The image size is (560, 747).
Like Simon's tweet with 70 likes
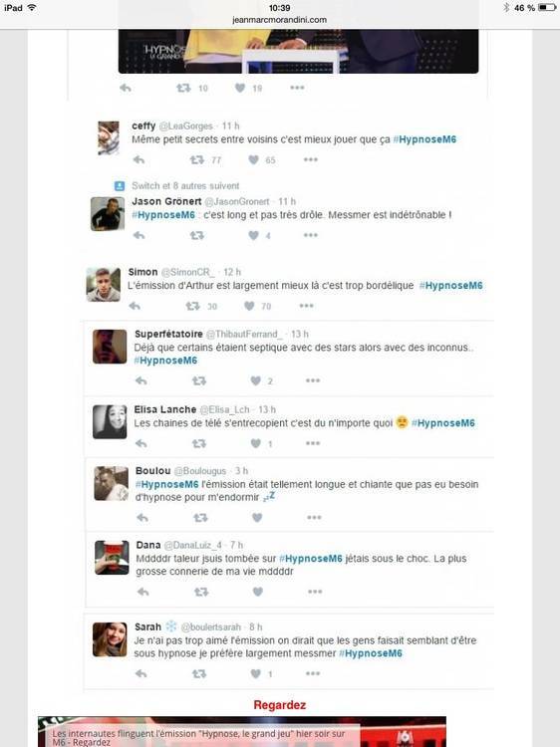[x=249, y=306]
